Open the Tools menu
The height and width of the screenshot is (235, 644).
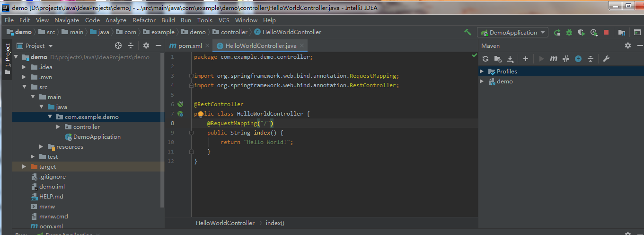coord(205,20)
